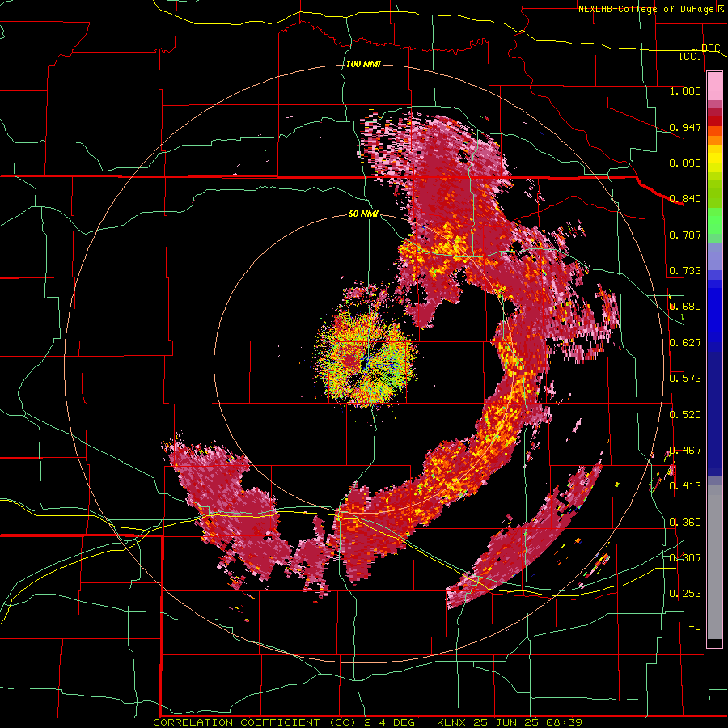Click the multicolored clutter blob at the radar center
The image size is (728, 728).
pos(366,358)
